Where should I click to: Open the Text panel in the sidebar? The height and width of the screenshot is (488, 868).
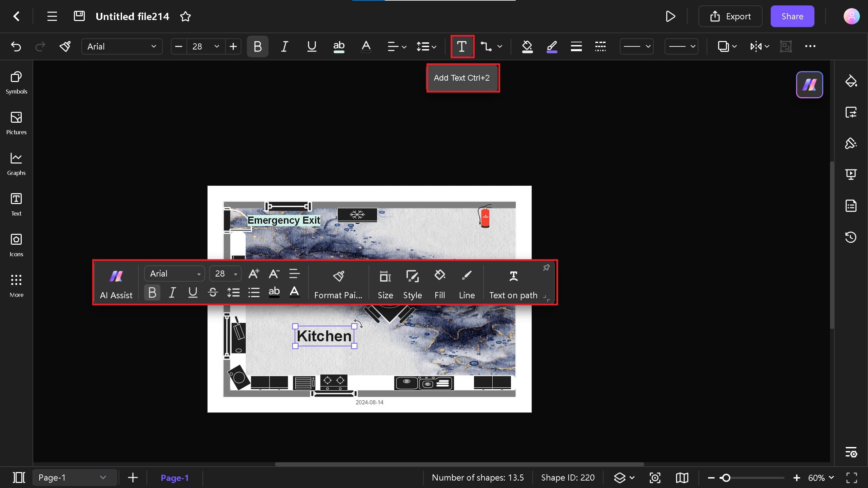tap(16, 205)
